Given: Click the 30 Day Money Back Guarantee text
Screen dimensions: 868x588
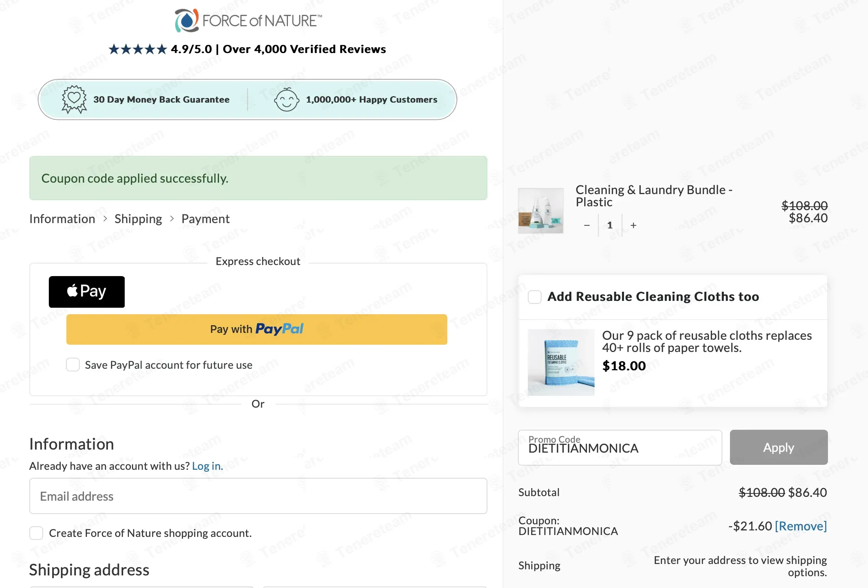Looking at the screenshot, I should (x=161, y=100).
